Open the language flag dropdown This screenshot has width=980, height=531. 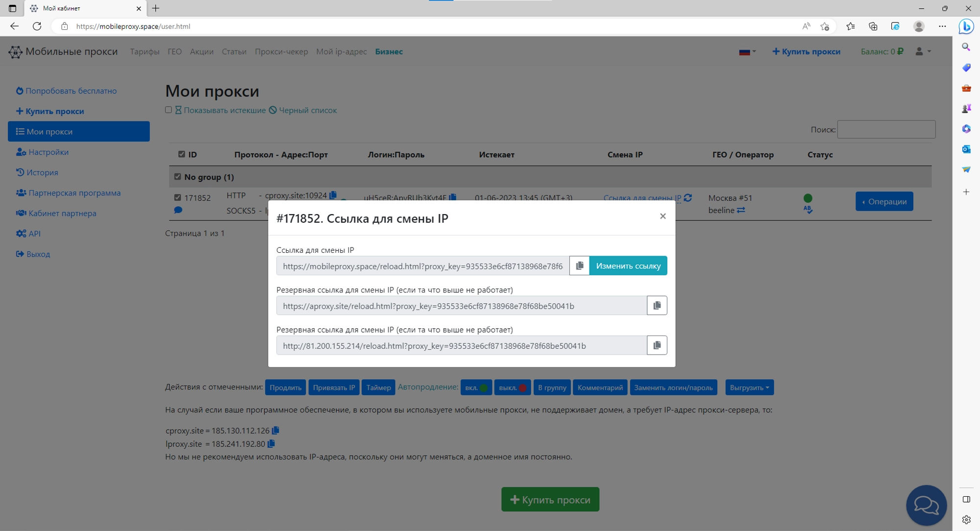coord(746,51)
